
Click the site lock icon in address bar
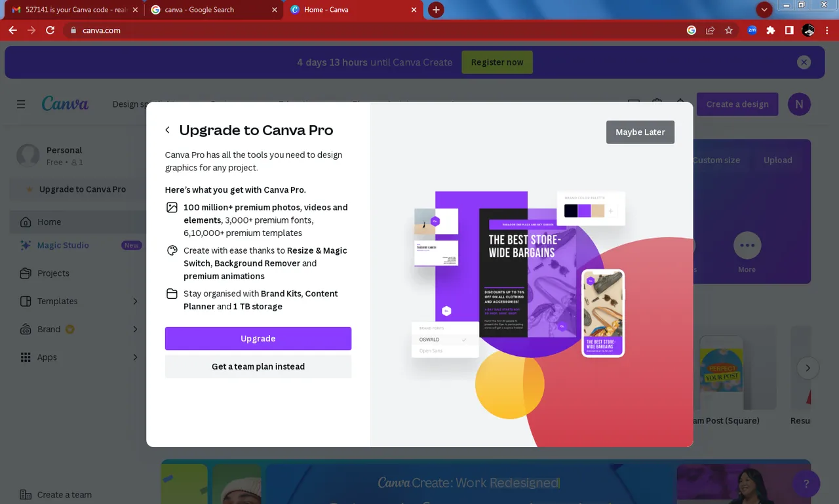[73, 30]
